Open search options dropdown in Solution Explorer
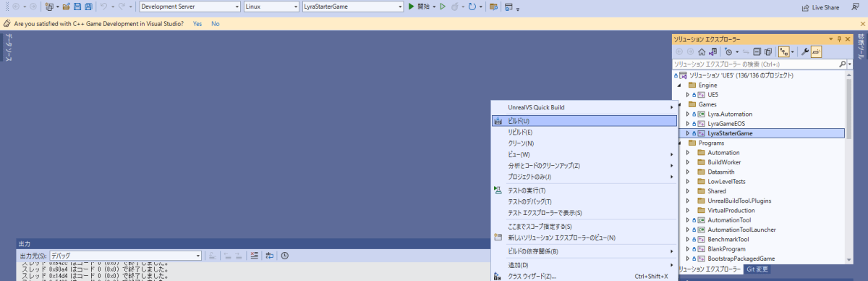Viewport: 868px width, 281px height. [849, 64]
